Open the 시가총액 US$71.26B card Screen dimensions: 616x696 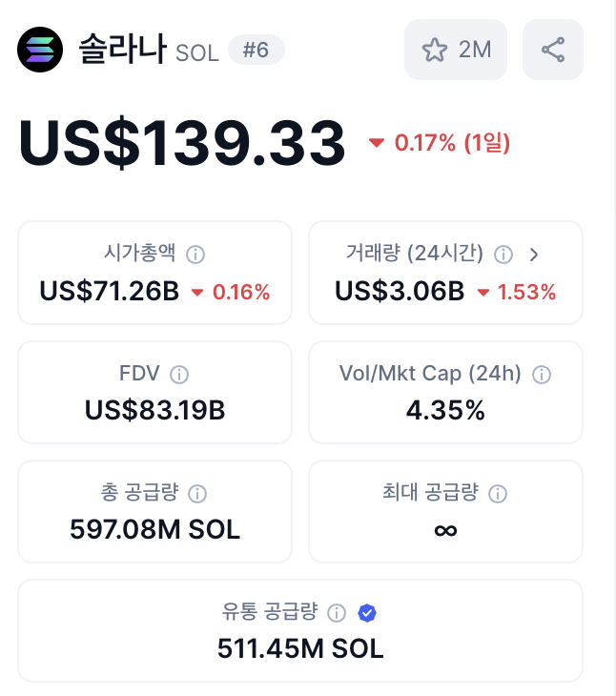154,273
